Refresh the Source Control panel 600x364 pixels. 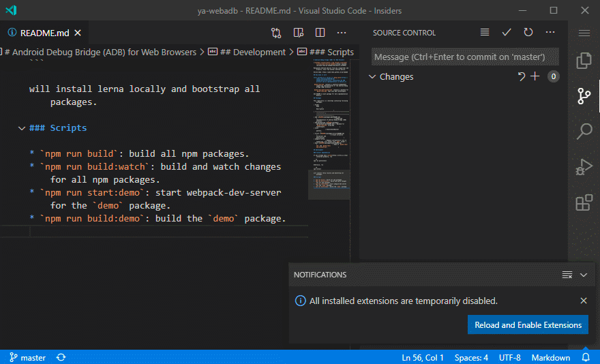pos(528,32)
